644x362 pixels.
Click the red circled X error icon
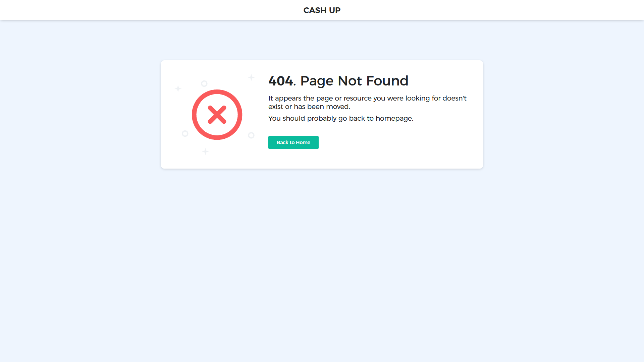[x=217, y=115]
